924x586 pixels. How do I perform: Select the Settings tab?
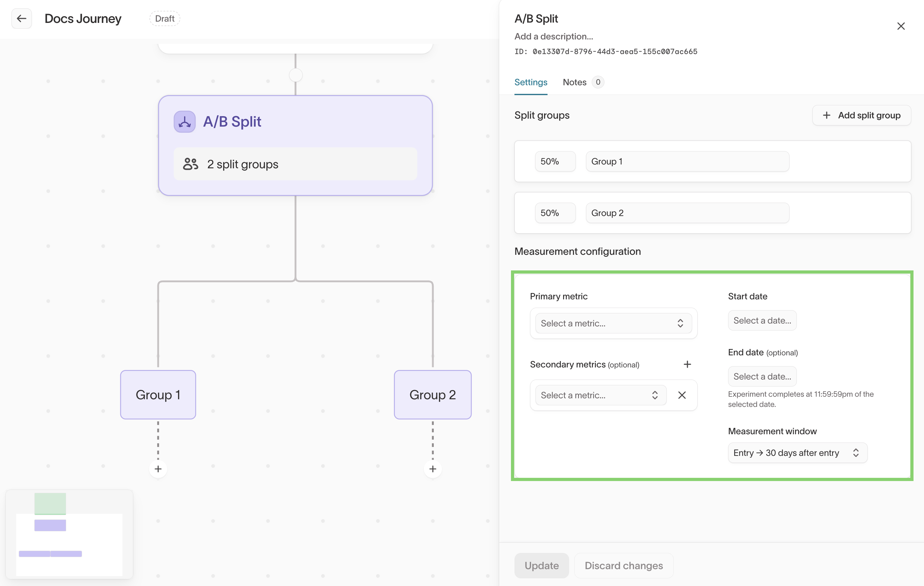coord(531,82)
